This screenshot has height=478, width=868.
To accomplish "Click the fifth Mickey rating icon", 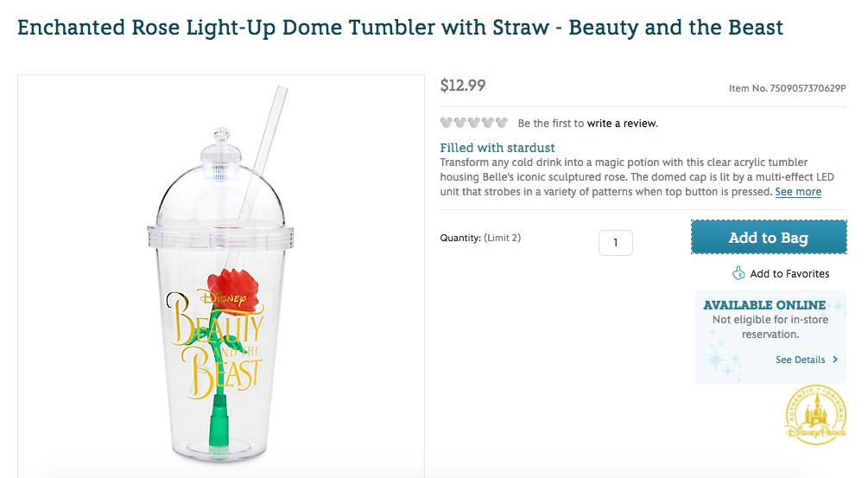I will [x=502, y=123].
